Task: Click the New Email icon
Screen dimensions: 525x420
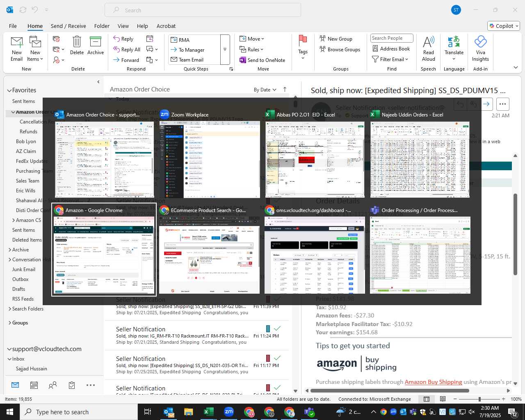Action: coord(17,42)
